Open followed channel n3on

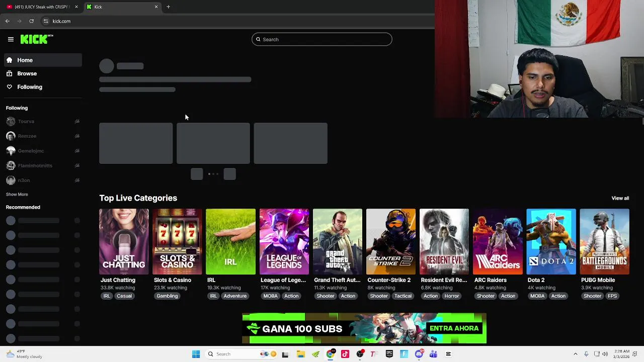coord(43,180)
